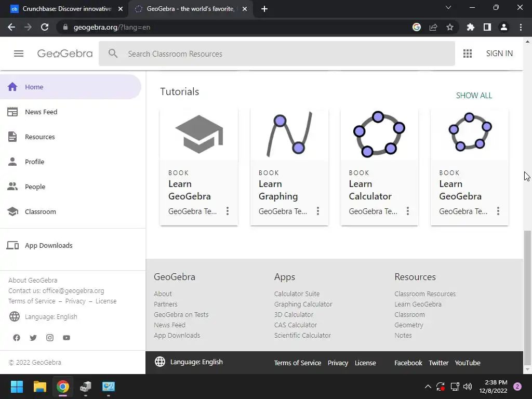Open the Geometry footer link
Image resolution: width=532 pixels, height=399 pixels.
point(408,325)
